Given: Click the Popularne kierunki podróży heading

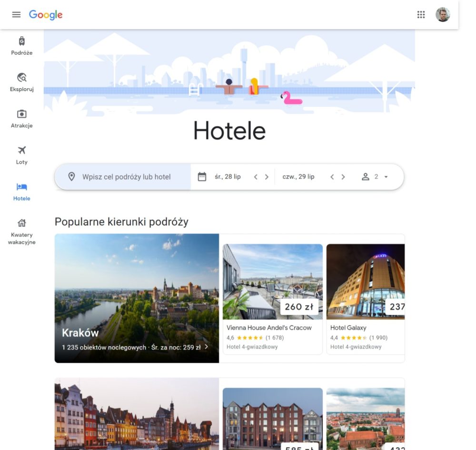Looking at the screenshot, I should click(121, 222).
